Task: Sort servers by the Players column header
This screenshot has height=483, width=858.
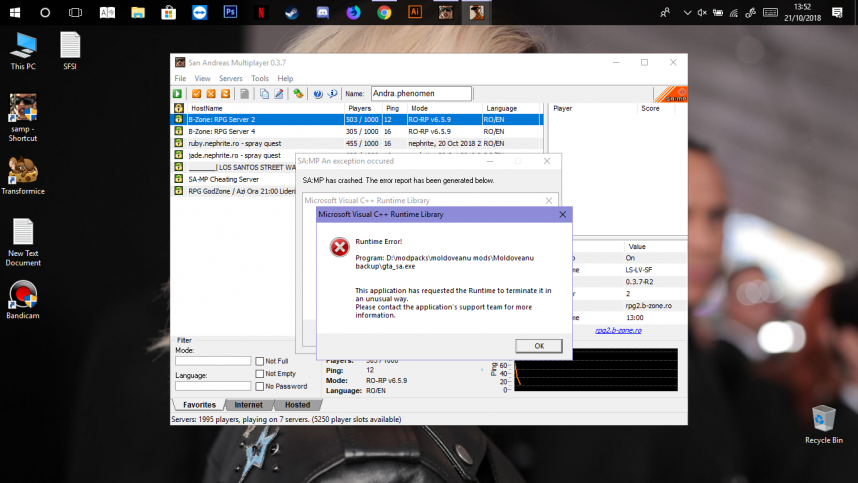Action: 363,108
